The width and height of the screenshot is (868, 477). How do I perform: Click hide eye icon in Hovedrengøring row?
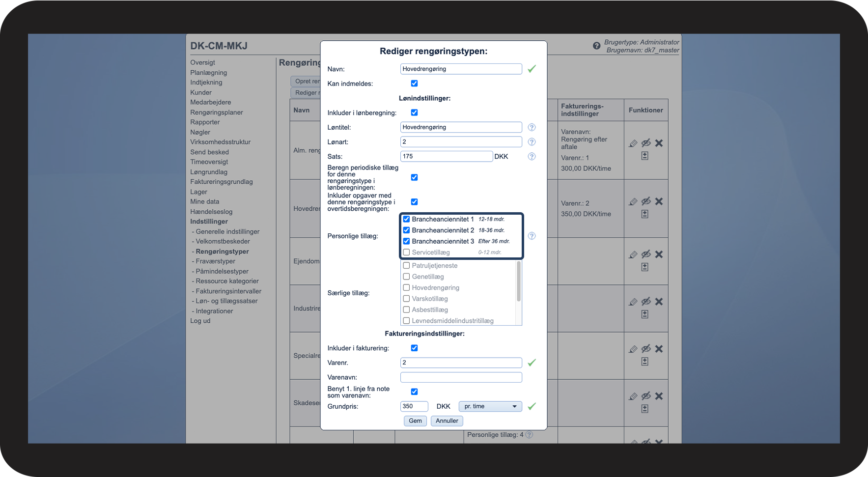click(646, 201)
